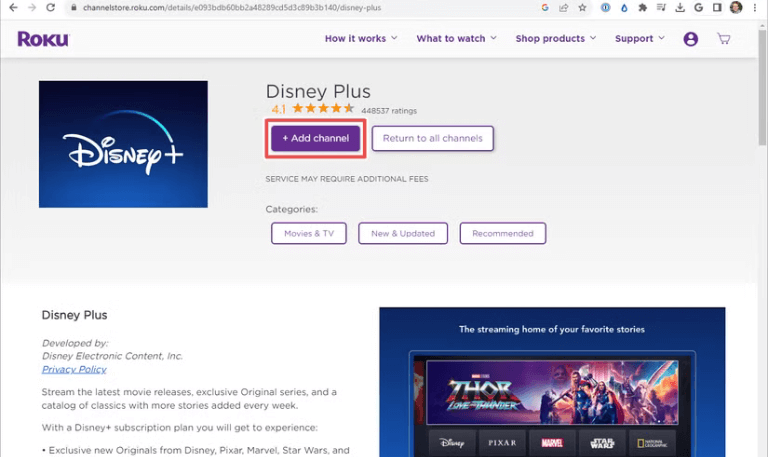Open the shopping cart icon
Viewport: 768px width, 457px height.
pos(723,39)
